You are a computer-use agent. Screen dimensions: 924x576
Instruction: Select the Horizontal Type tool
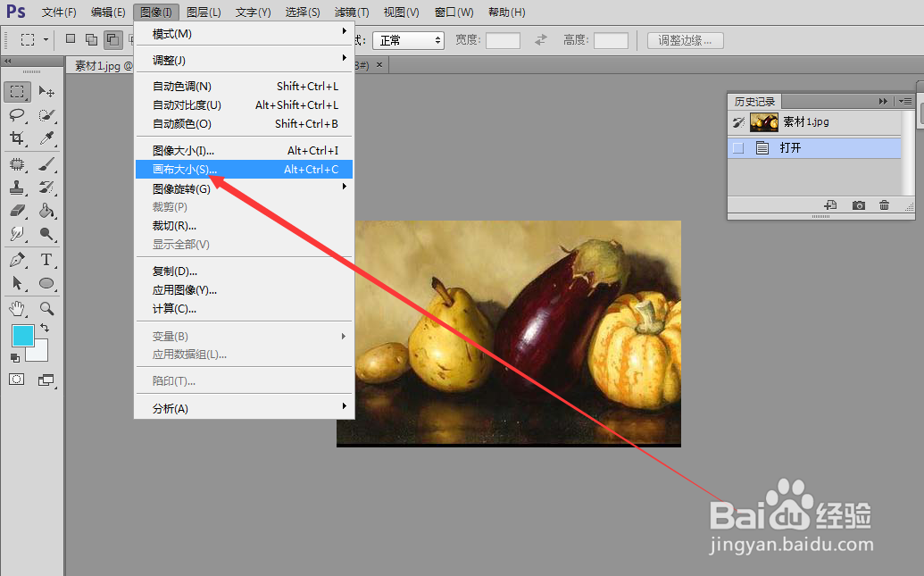[46, 260]
